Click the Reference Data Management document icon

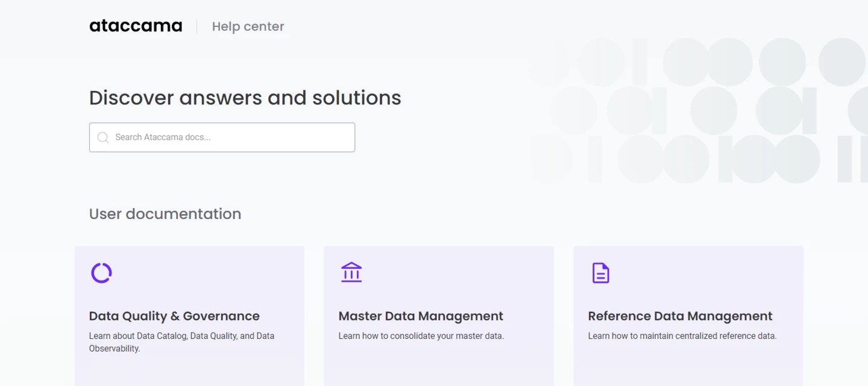coord(600,273)
